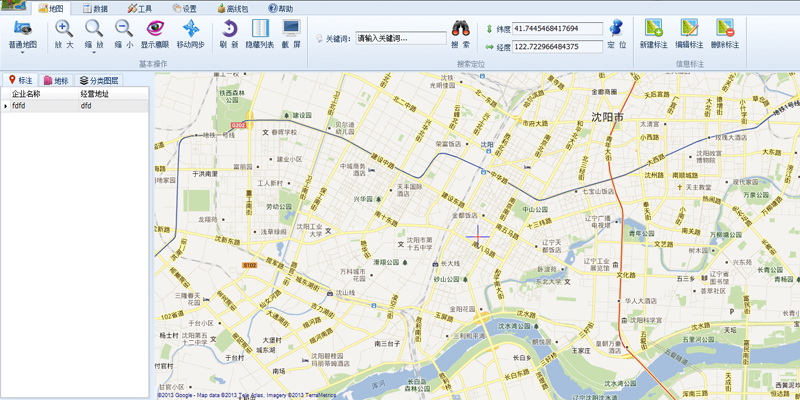Toggle the 隐藏列表 hide list panel

(x=259, y=29)
